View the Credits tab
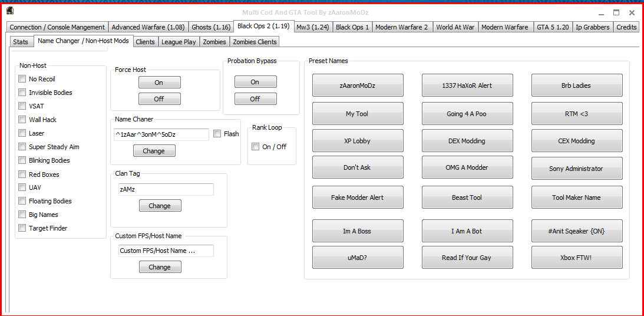This screenshot has width=644, height=316. [x=626, y=27]
